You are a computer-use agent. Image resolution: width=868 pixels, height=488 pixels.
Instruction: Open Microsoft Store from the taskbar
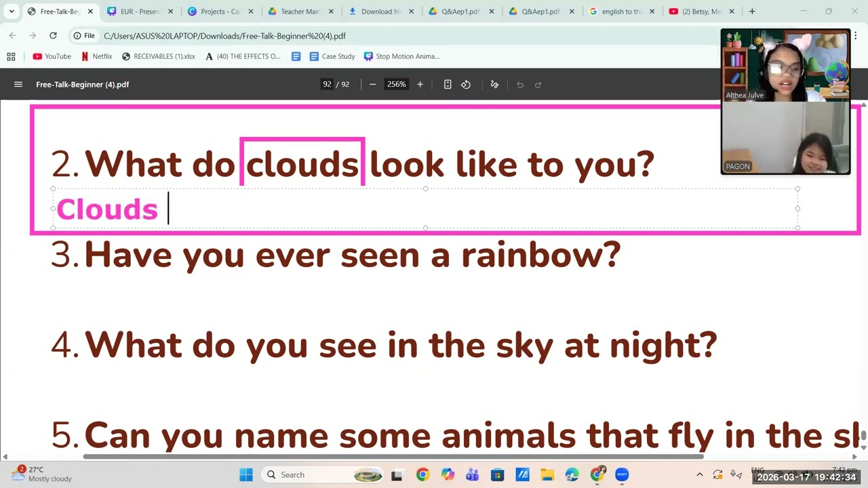pyautogui.click(x=498, y=475)
